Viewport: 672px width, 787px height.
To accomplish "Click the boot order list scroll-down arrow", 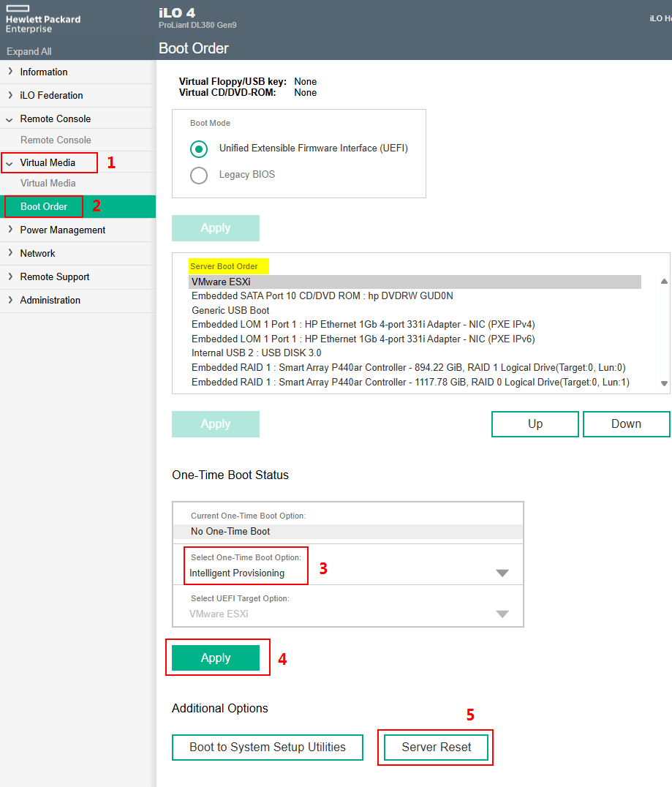I will [x=664, y=383].
